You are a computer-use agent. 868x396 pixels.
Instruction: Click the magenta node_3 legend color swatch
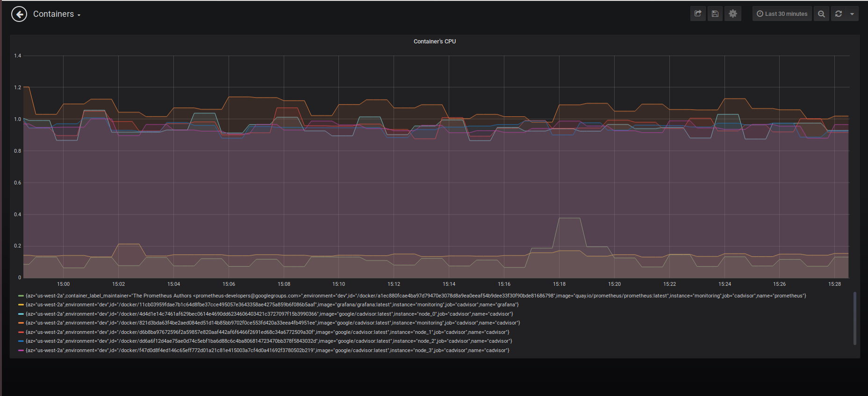pyautogui.click(x=21, y=350)
